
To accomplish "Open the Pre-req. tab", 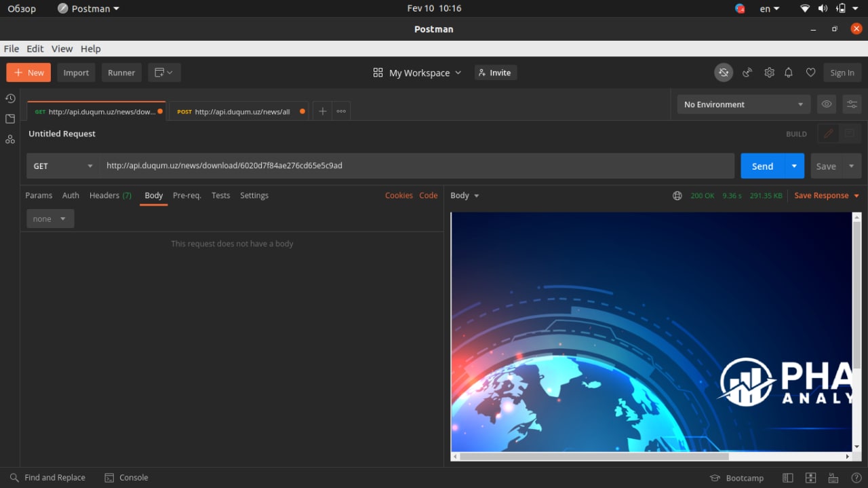I will [x=187, y=195].
